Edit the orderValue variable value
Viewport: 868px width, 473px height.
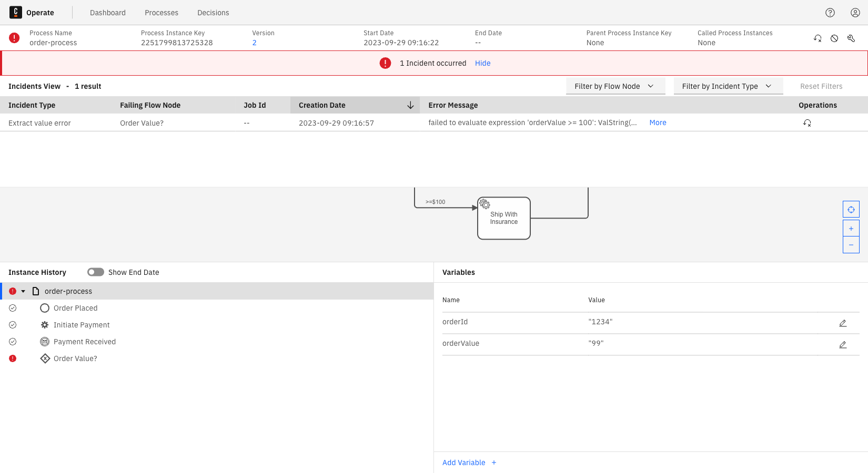click(843, 344)
